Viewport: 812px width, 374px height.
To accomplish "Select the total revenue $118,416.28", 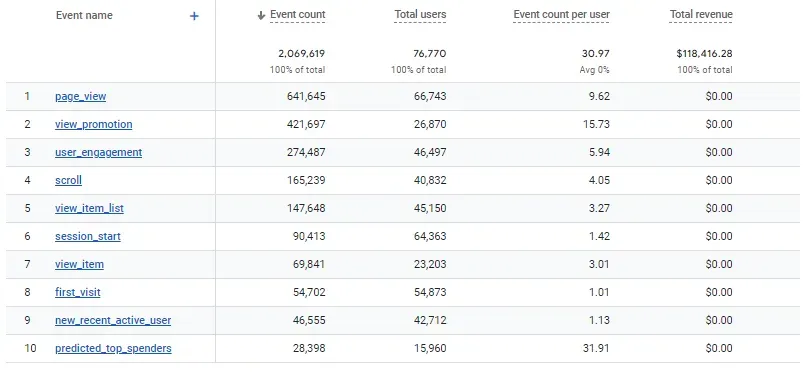I will pos(704,53).
